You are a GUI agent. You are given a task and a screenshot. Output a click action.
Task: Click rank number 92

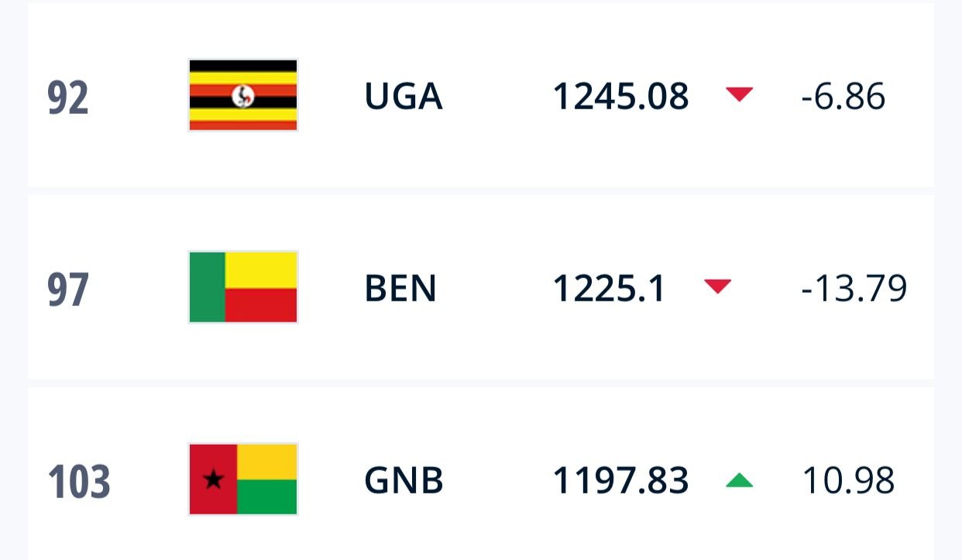[x=68, y=98]
